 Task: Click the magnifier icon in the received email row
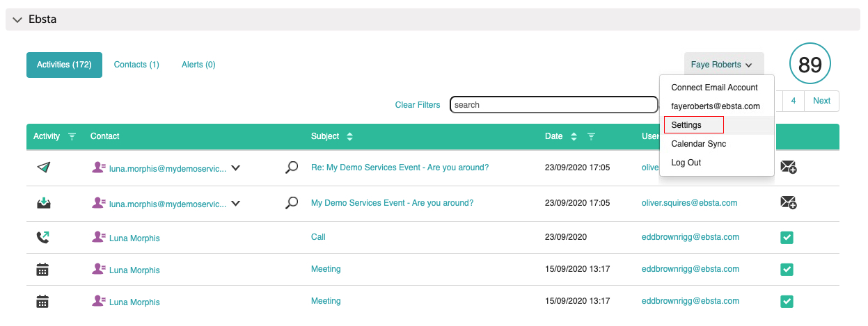click(x=292, y=203)
